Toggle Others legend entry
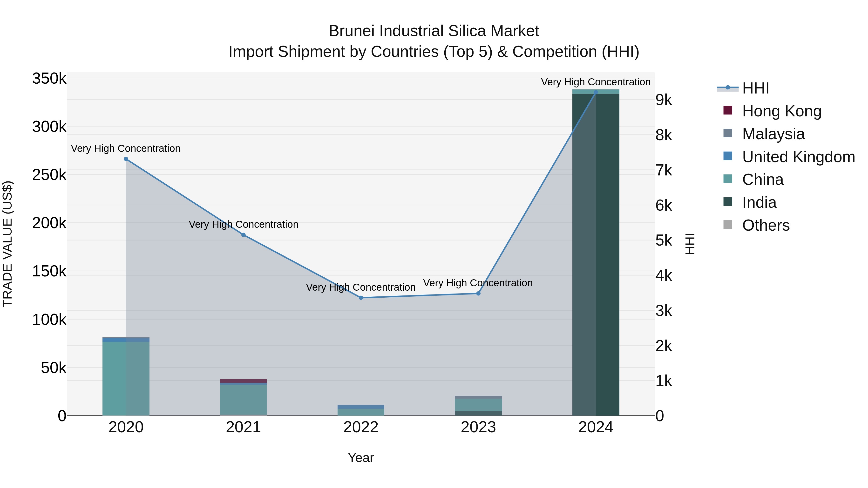This screenshot has width=868, height=488. 756,225
